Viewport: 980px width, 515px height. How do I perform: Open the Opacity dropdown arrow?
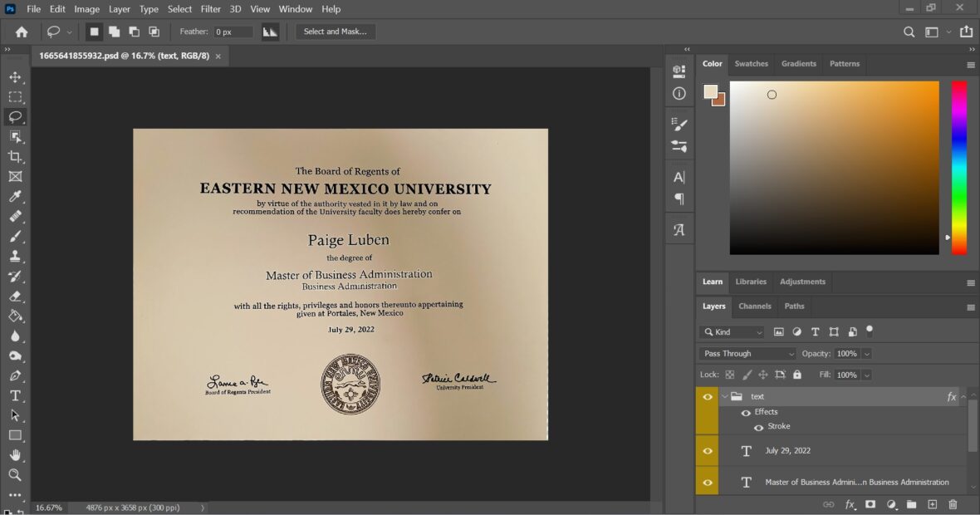867,354
